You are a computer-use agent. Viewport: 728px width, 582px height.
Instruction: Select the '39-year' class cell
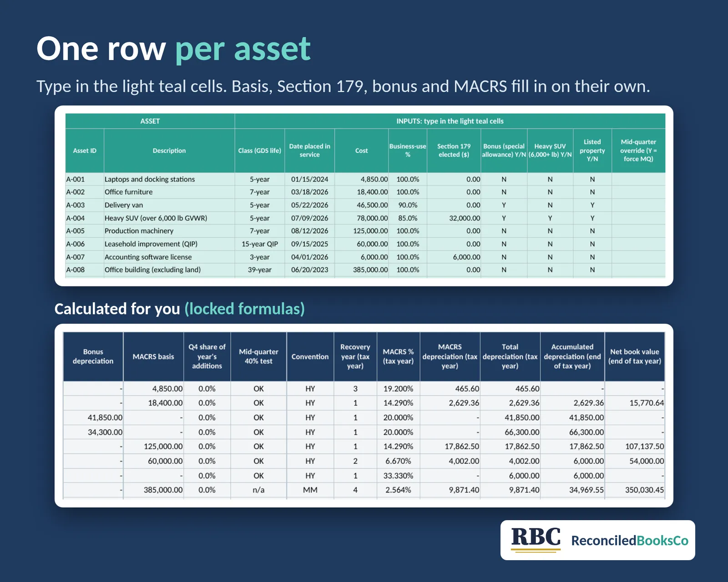[x=260, y=270]
